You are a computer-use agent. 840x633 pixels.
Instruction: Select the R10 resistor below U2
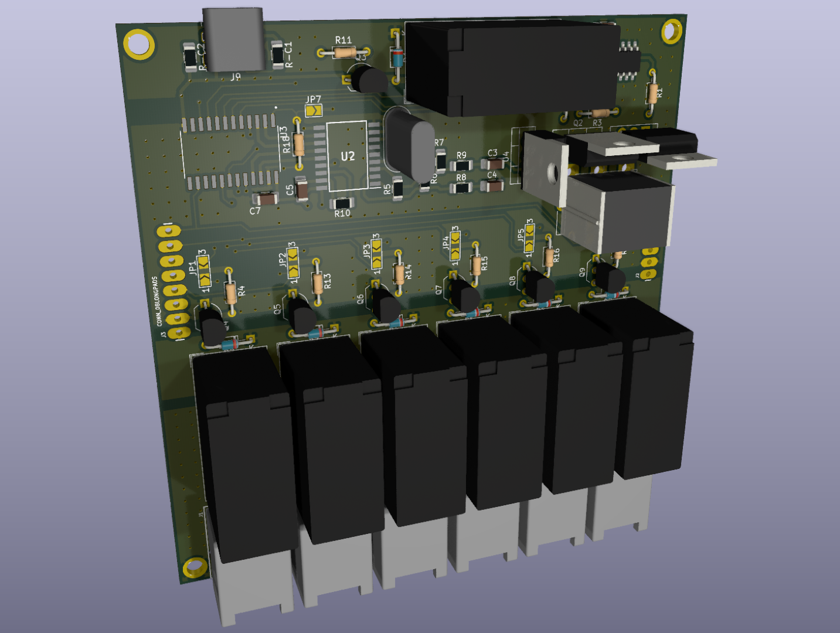point(342,203)
